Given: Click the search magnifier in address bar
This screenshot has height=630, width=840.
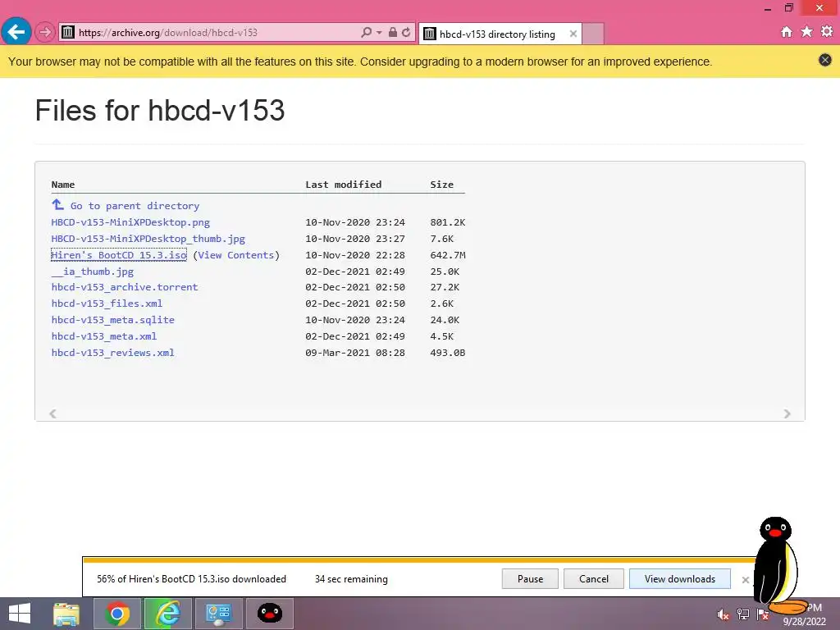Looking at the screenshot, I should [x=366, y=33].
